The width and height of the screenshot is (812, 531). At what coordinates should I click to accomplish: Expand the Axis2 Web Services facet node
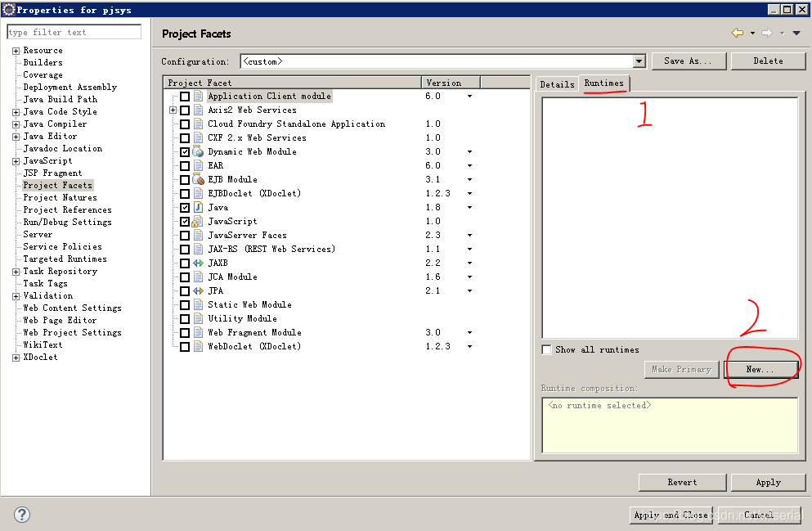(173, 110)
